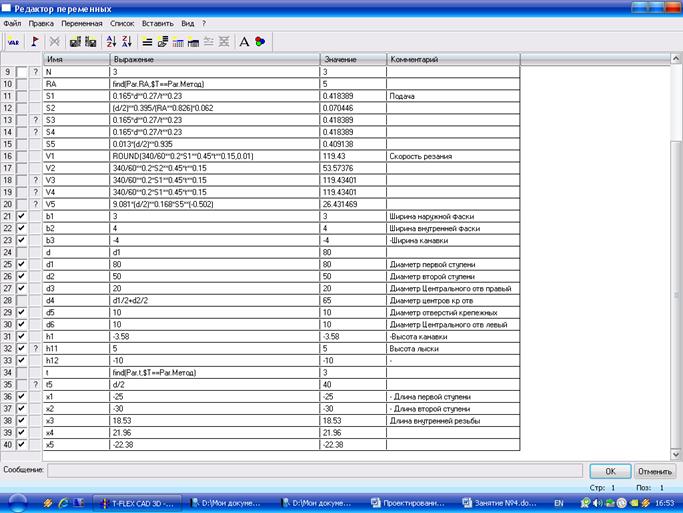Click variable name RA
Screen dimensions: 683x513
coord(51,84)
